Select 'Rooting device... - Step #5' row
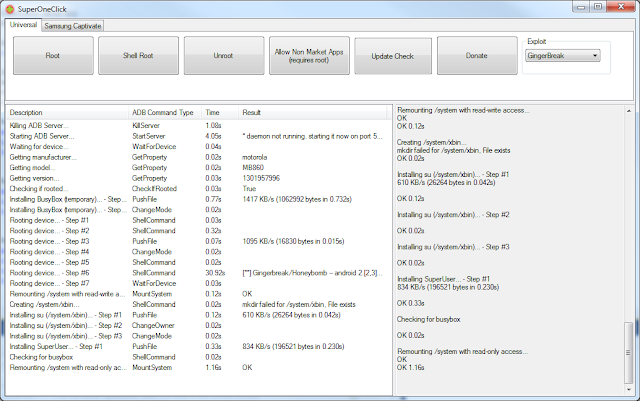The height and width of the screenshot is (401, 640). pos(197,262)
